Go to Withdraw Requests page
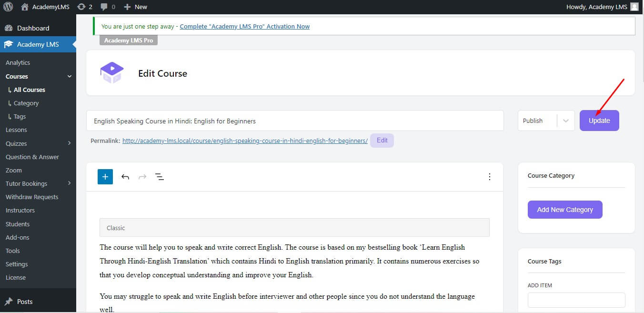Image resolution: width=644 pixels, height=313 pixels. [x=32, y=197]
